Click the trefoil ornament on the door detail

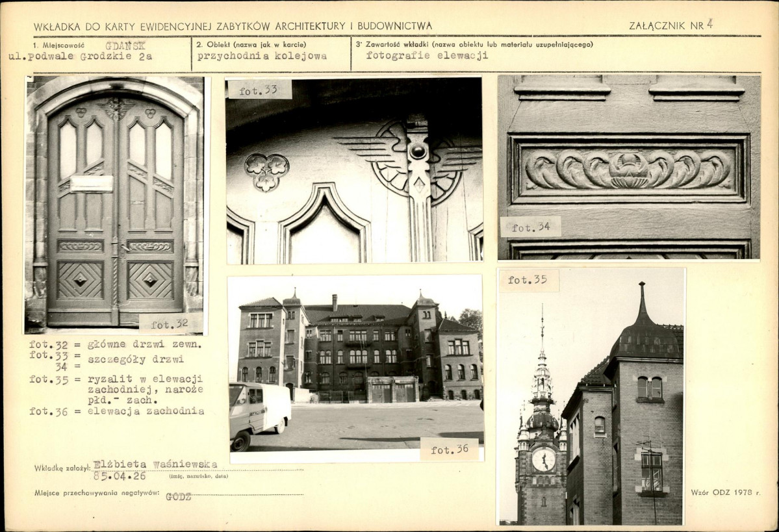pos(266,171)
